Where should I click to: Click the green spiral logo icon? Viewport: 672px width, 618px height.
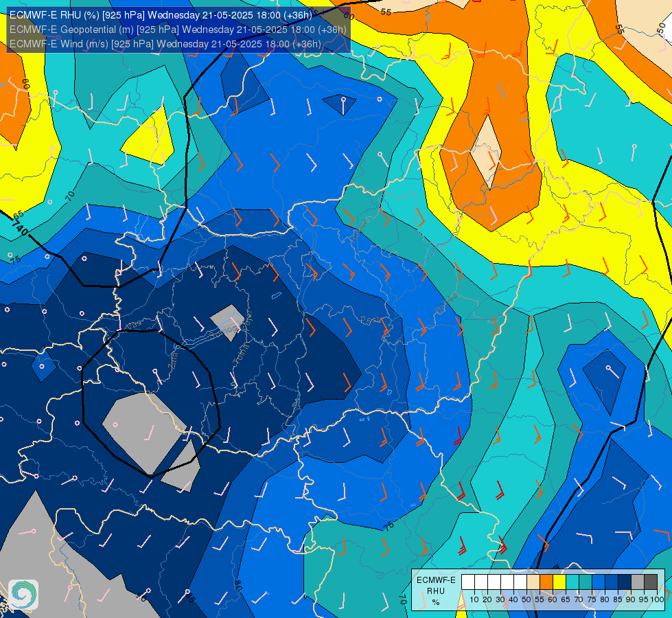point(23,595)
